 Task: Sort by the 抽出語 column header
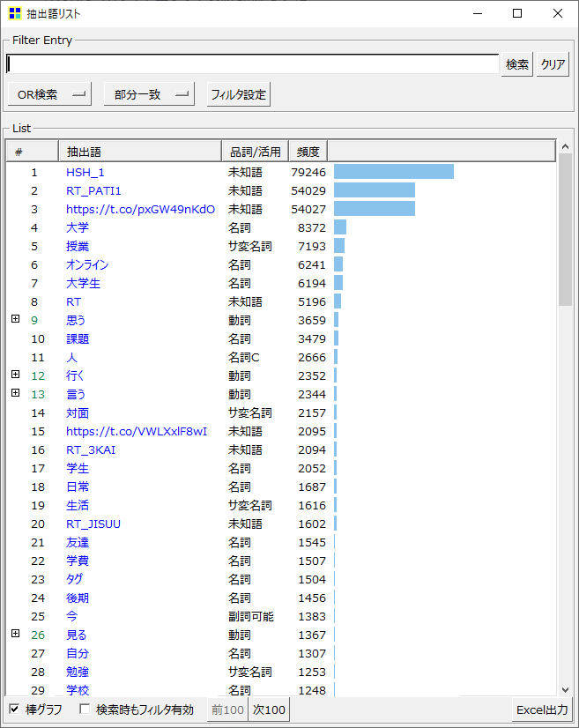[140, 152]
